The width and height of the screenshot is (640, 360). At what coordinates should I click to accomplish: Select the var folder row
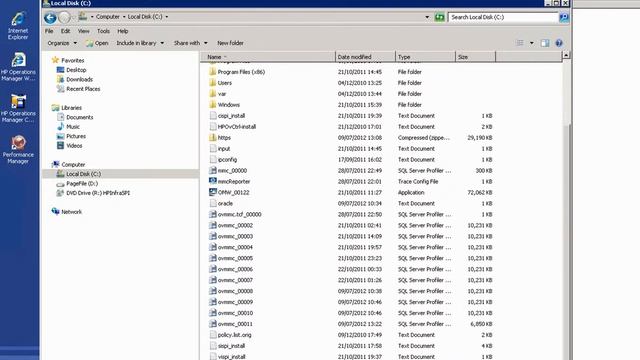[351, 94]
